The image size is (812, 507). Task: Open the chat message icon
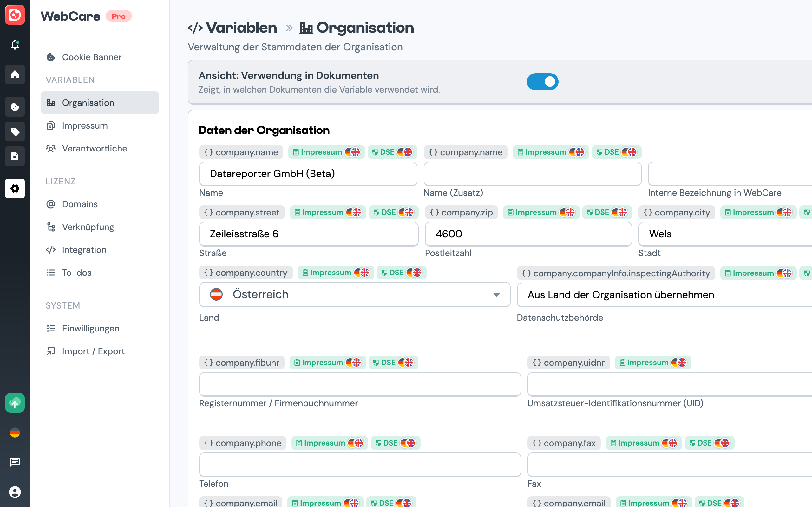coord(15,462)
